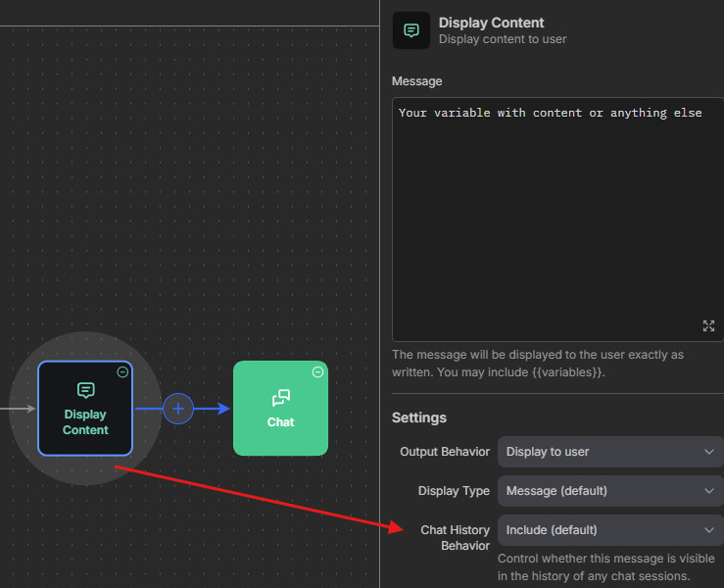Screen dimensions: 724x588
Task: Click the Chat History Behavior label text
Action: [455, 537]
